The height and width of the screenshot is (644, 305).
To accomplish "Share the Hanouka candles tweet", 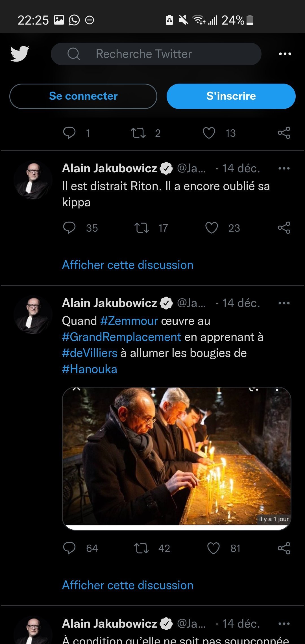I will [284, 548].
